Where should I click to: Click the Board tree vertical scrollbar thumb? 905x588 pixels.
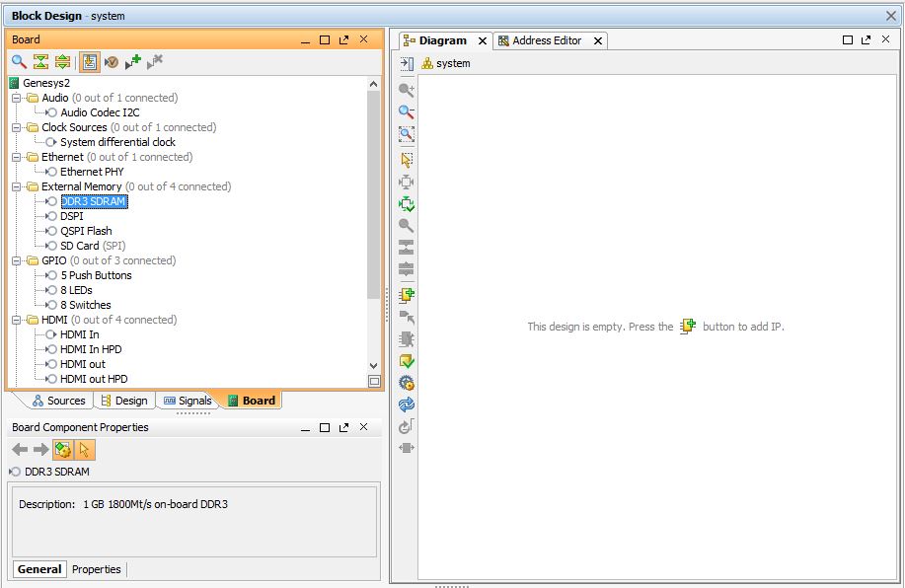pyautogui.click(x=373, y=195)
